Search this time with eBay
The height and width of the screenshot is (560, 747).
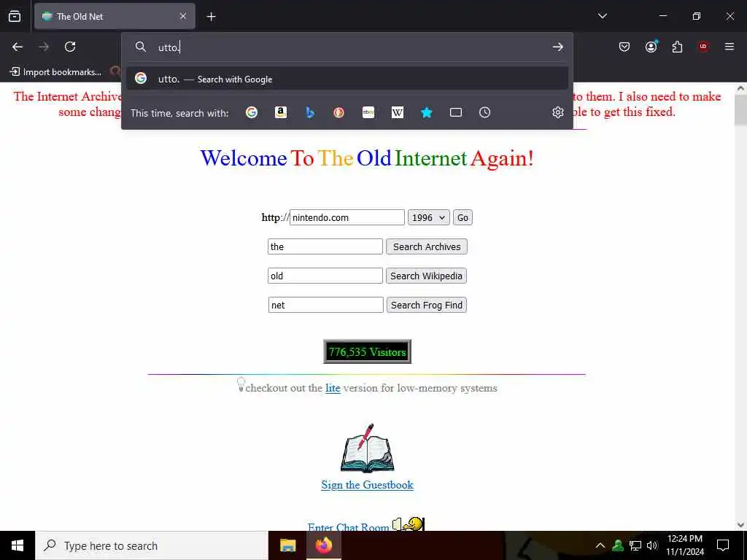click(368, 112)
